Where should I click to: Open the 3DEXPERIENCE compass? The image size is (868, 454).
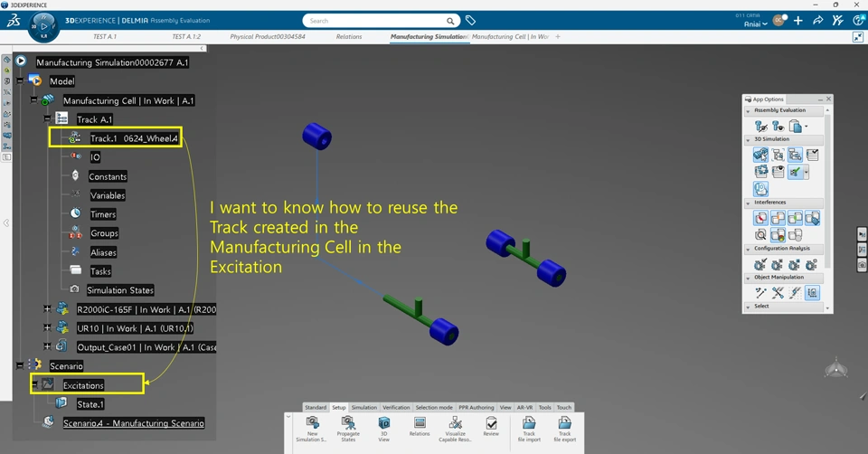coord(43,26)
